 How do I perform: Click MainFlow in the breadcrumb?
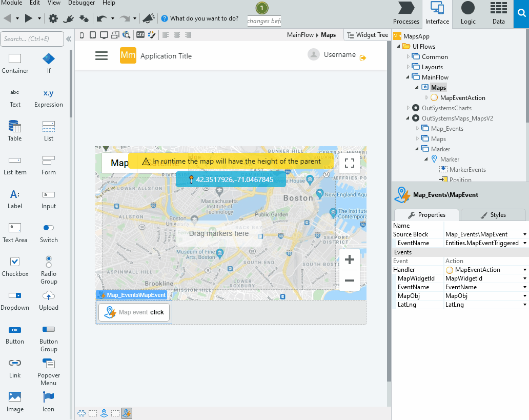300,35
